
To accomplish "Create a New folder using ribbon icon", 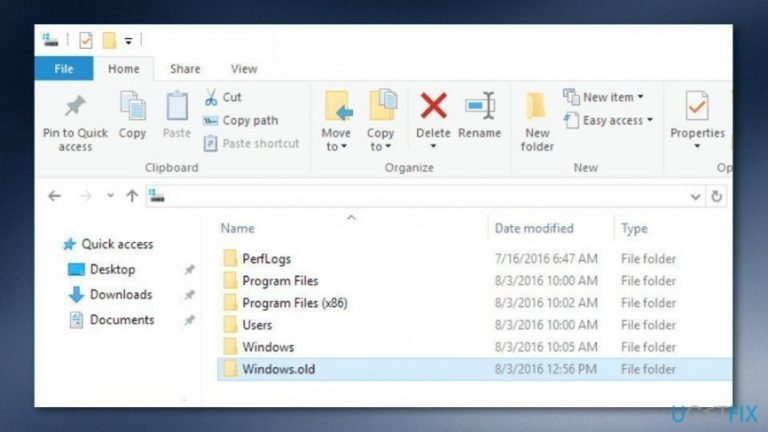I will point(536,106).
